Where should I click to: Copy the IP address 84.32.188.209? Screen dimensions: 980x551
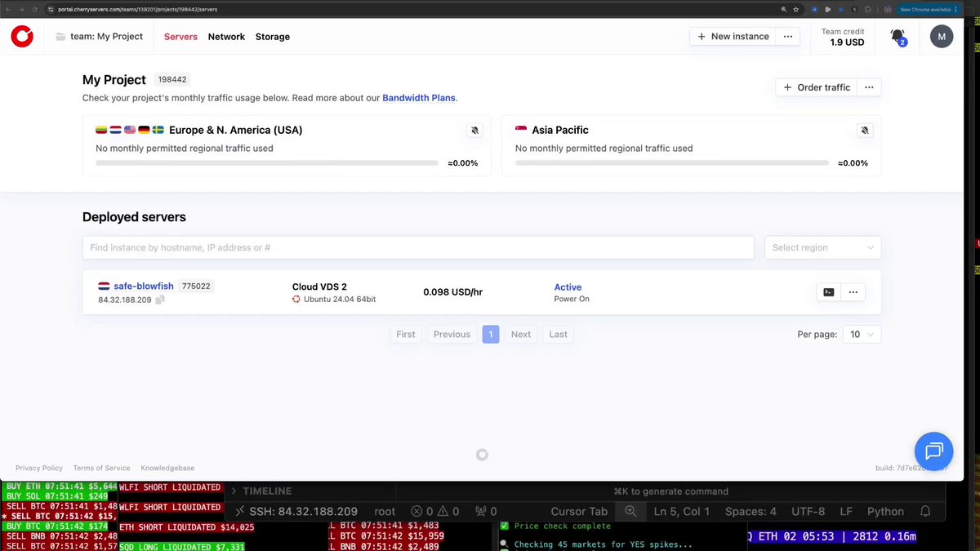(x=160, y=300)
